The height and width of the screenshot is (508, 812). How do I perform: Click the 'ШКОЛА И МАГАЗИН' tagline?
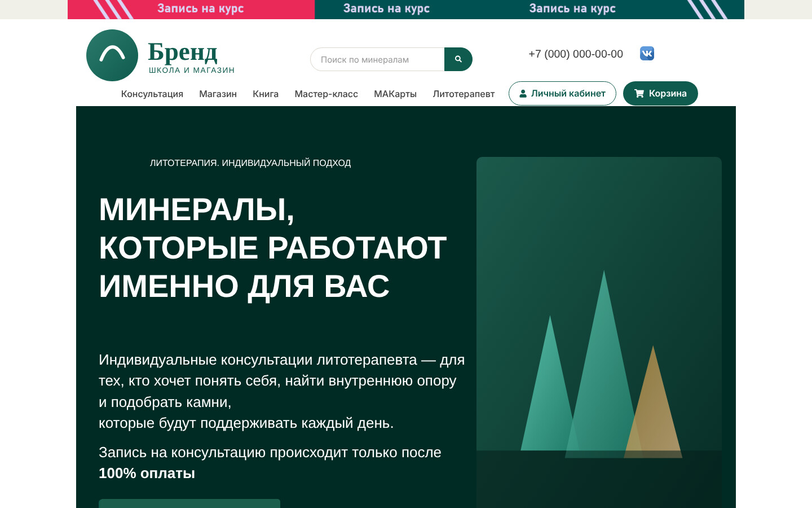[x=192, y=70]
